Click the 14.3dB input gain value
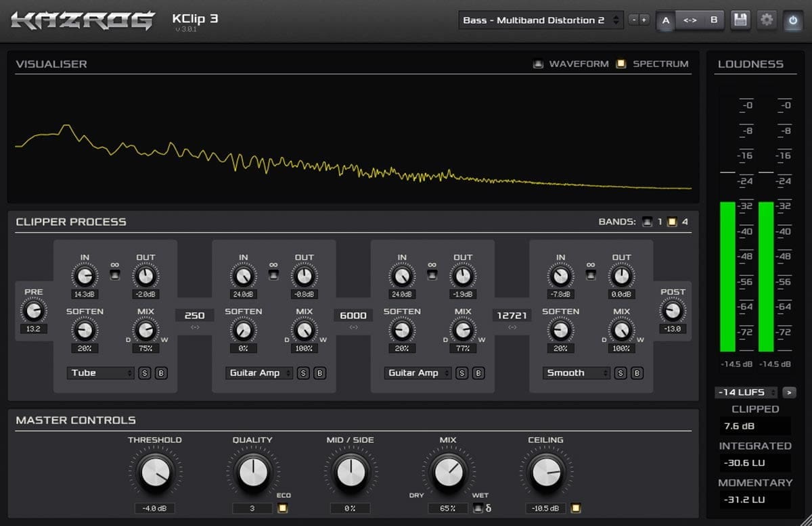Viewport: 812px width, 526px height. click(84, 294)
